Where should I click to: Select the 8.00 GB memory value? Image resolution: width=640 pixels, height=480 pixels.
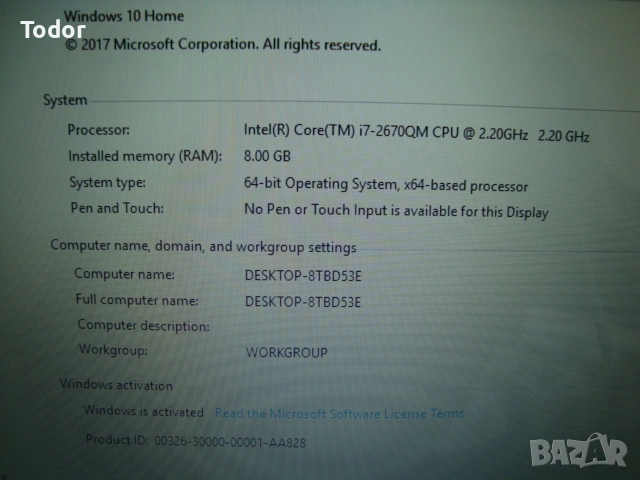click(267, 157)
